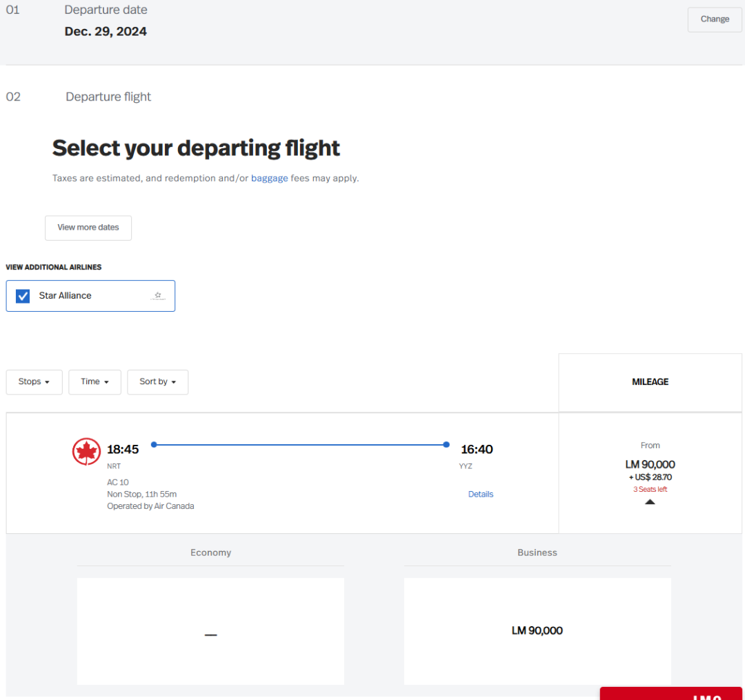Viewport: 745px width, 700px height.
Task: Click the arrival dot above YYZ
Action: pyautogui.click(x=446, y=445)
